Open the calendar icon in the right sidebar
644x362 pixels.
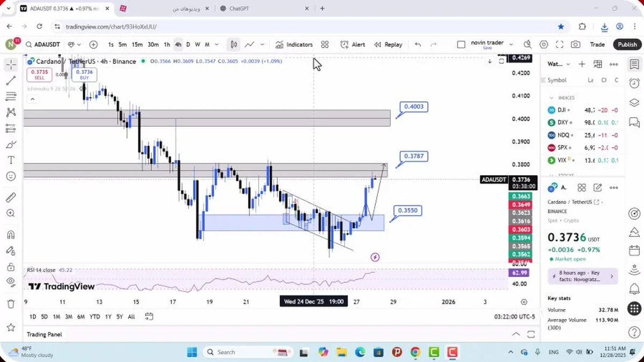pyautogui.click(x=634, y=251)
